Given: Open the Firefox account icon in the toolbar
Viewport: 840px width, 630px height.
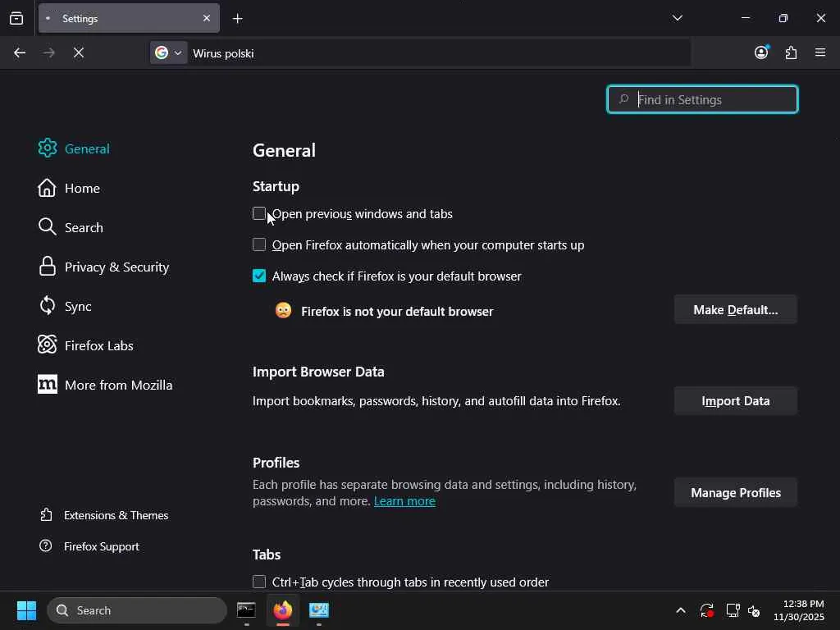Looking at the screenshot, I should (x=761, y=52).
